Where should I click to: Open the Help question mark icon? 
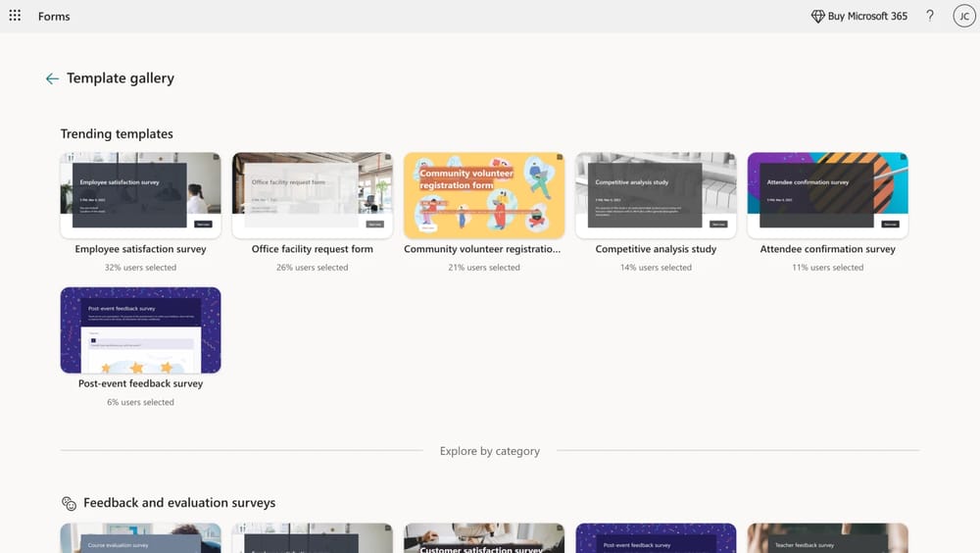[930, 16]
